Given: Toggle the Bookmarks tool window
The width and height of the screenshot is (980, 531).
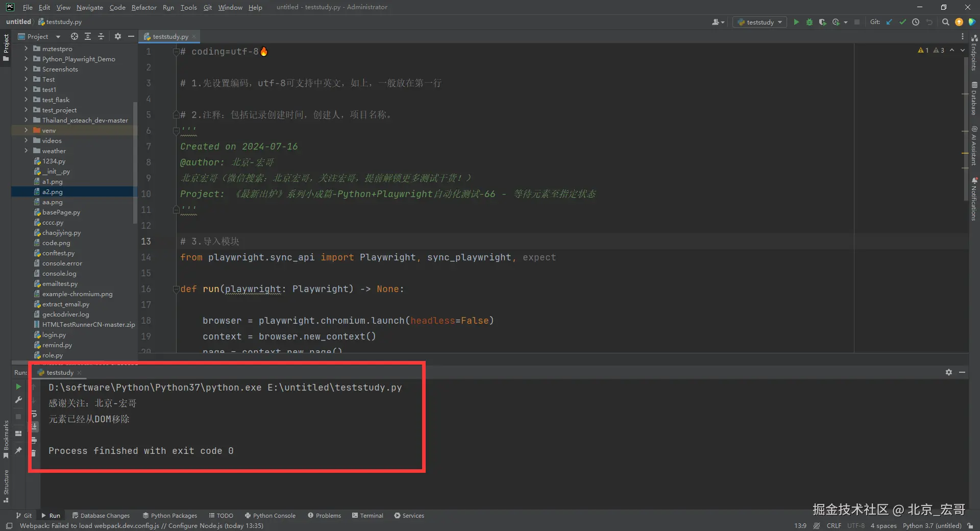Looking at the screenshot, I should (6, 439).
